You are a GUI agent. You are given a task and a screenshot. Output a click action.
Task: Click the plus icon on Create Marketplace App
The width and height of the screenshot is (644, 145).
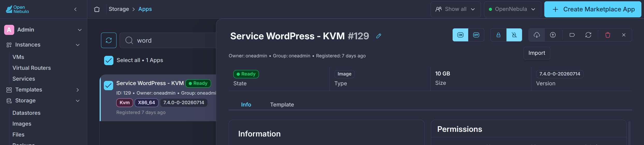[555, 9]
